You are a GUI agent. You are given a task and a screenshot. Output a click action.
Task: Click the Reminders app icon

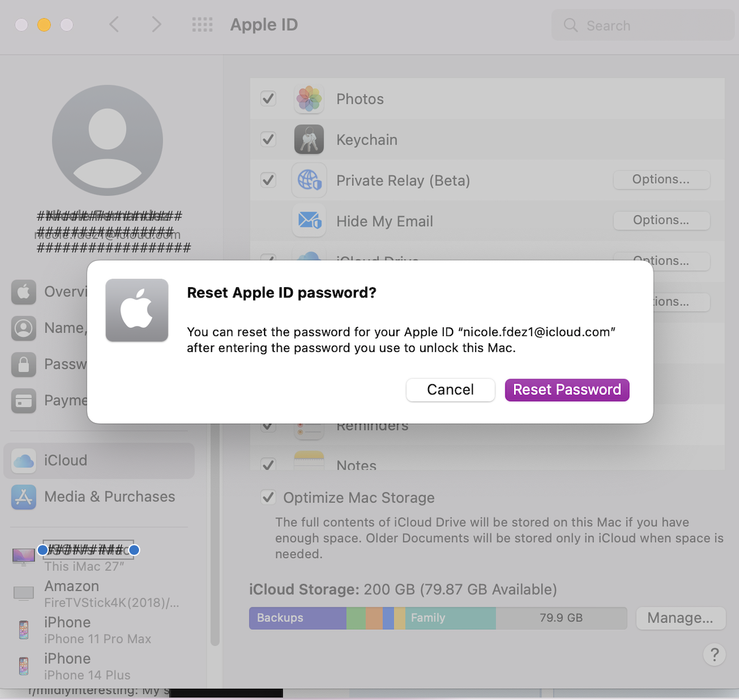click(309, 432)
